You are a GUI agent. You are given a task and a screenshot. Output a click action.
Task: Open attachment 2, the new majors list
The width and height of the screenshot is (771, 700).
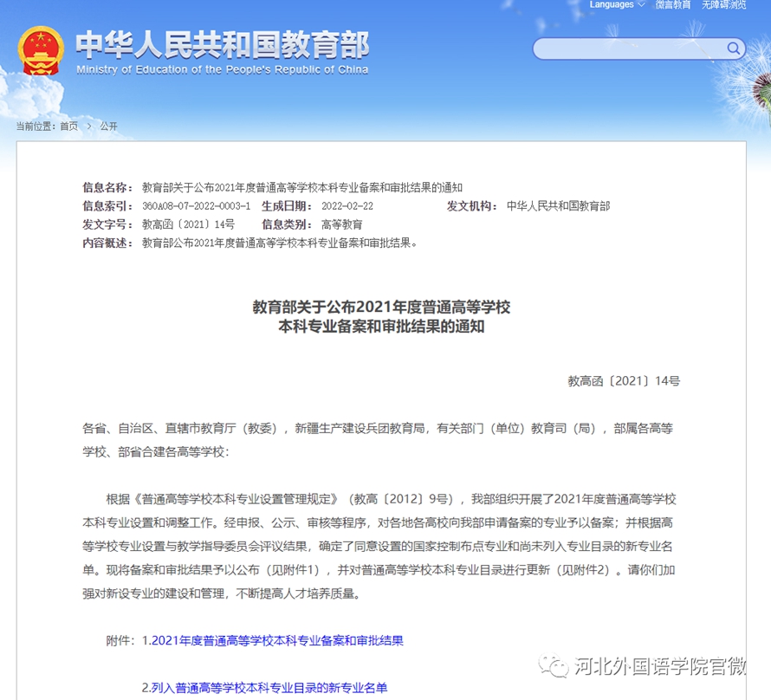click(x=264, y=688)
